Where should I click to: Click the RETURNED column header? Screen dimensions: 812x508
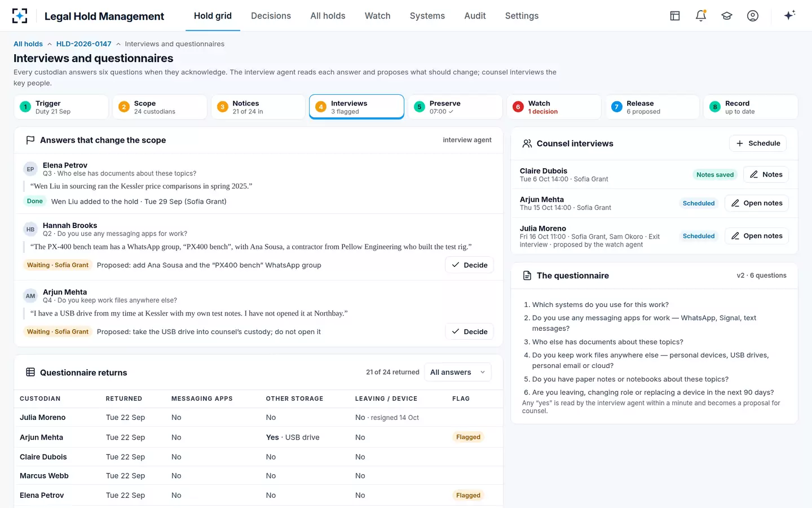124,398
